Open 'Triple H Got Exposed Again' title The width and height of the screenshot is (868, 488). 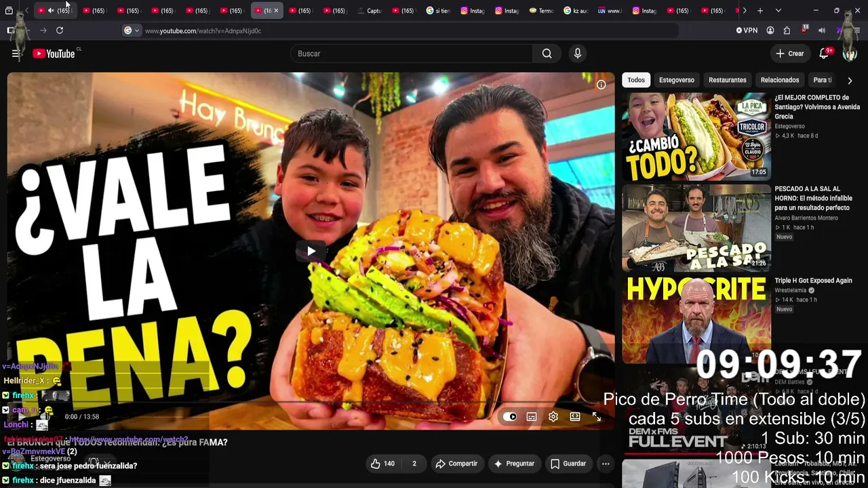(x=814, y=281)
